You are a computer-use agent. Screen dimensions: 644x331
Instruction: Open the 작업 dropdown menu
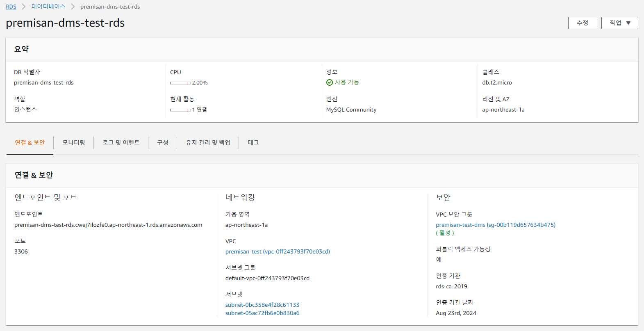click(x=619, y=23)
